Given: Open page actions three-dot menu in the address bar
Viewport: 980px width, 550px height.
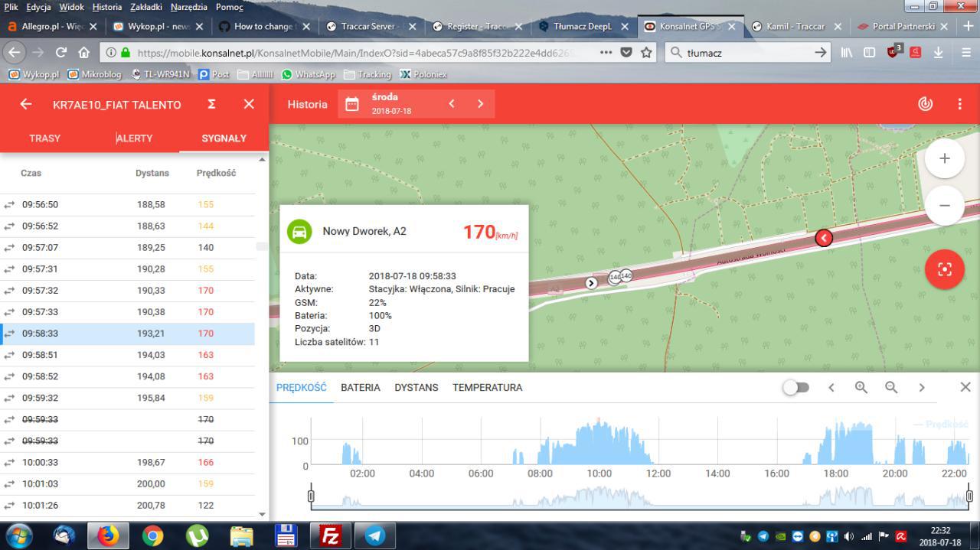Looking at the screenshot, I should click(606, 53).
